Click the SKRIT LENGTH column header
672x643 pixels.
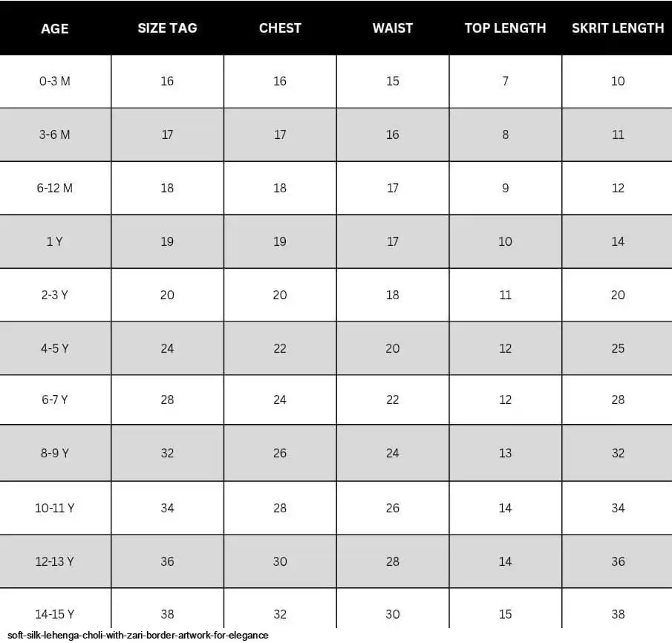click(618, 28)
